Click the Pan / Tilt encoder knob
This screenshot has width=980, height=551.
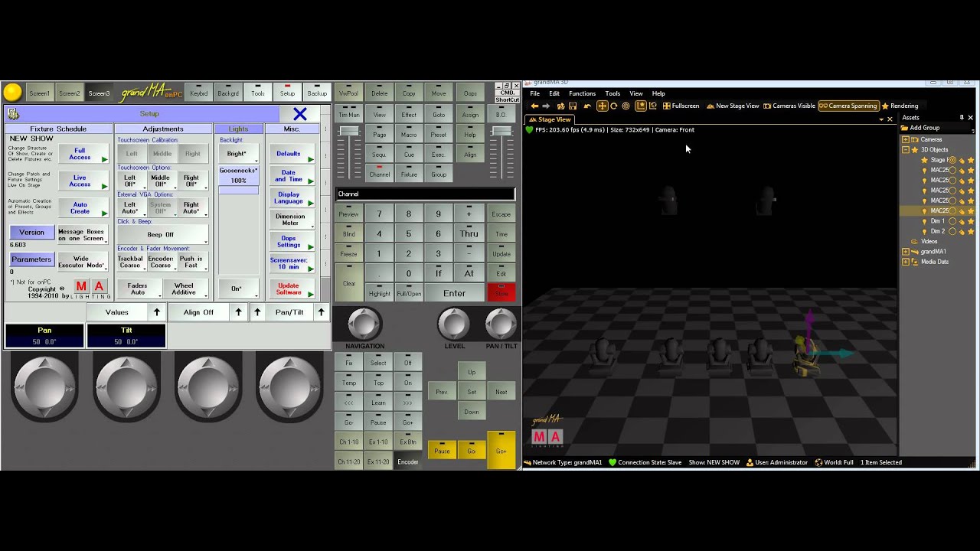pyautogui.click(x=501, y=324)
